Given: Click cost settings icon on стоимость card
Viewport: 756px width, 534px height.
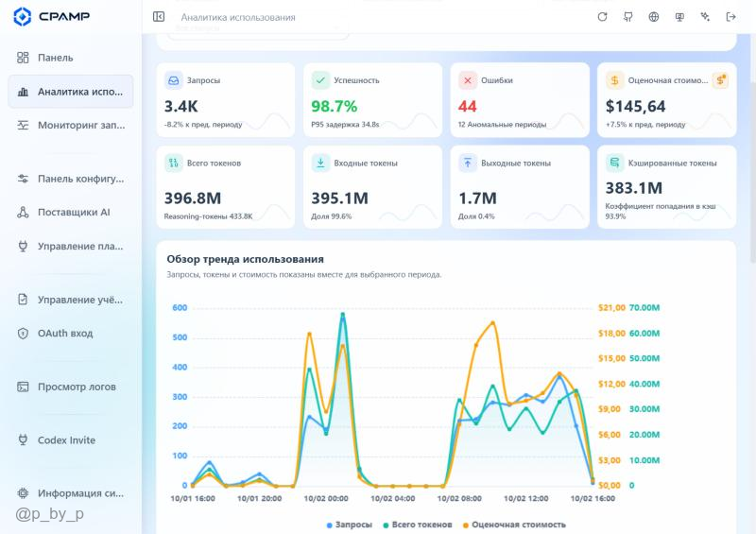Looking at the screenshot, I should pos(721,80).
